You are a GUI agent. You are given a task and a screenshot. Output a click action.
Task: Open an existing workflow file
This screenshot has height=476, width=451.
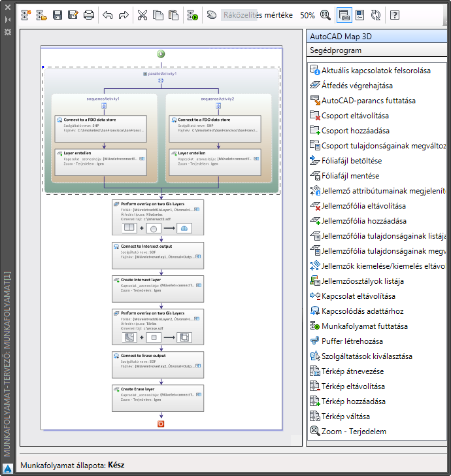coord(41,15)
